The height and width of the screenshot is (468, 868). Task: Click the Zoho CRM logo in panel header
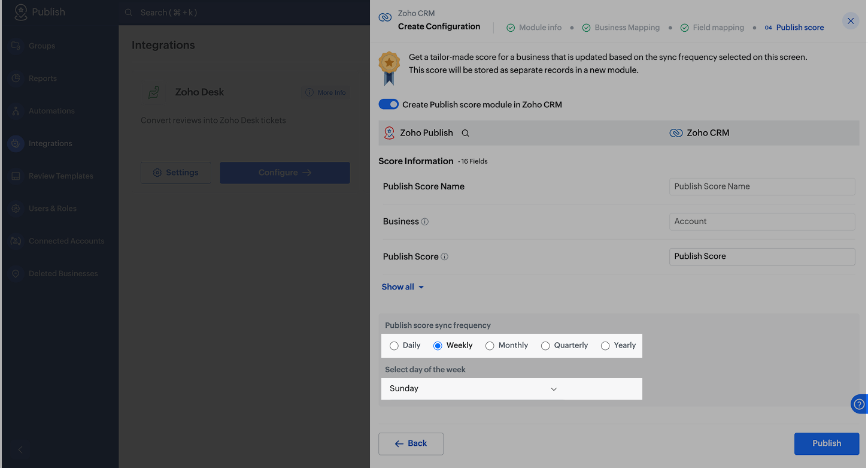click(385, 17)
